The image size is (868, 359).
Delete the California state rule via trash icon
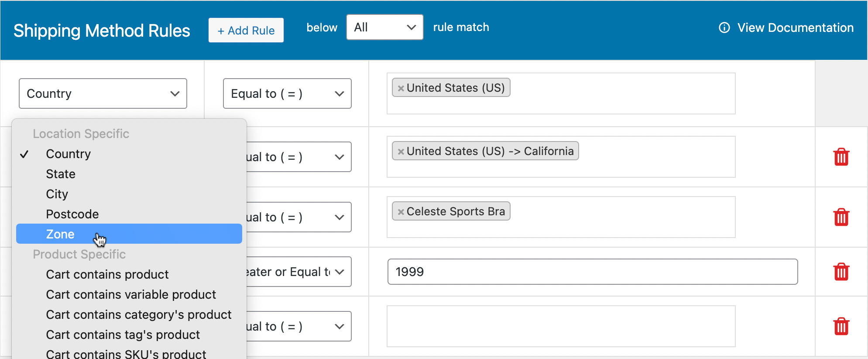tap(841, 157)
